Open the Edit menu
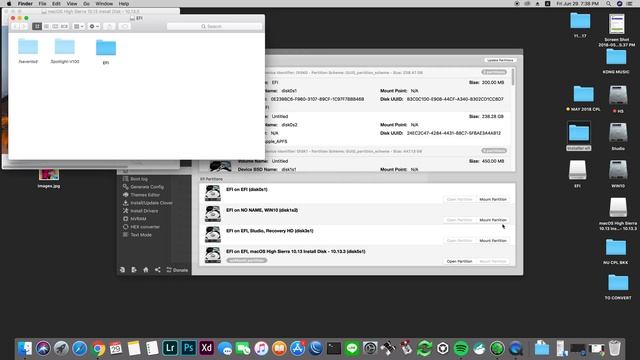The width and height of the screenshot is (640, 360). 56,4
